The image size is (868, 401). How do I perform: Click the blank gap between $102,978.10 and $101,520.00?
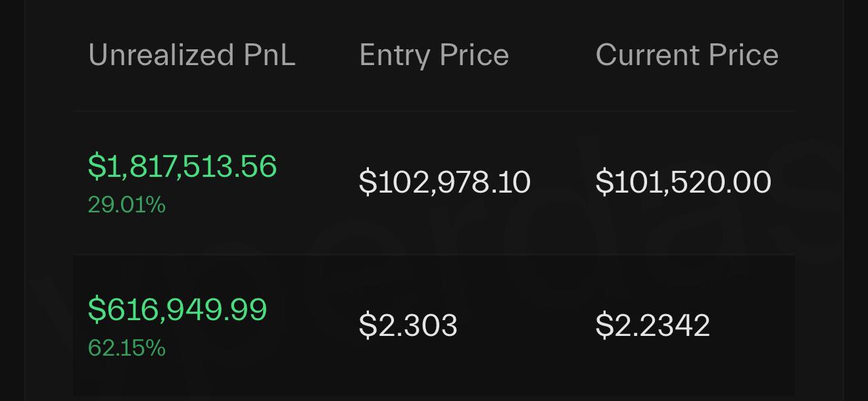563,182
